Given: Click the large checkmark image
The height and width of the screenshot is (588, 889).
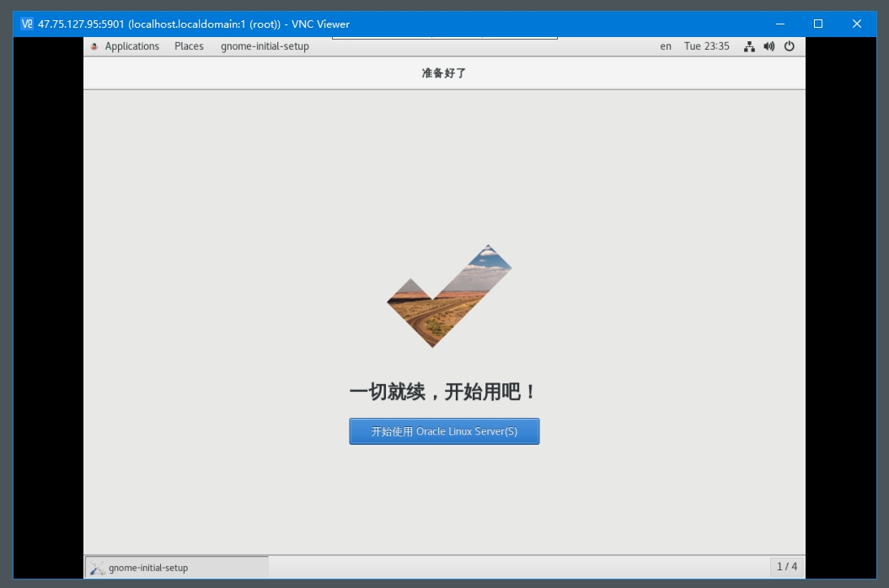Looking at the screenshot, I should 448,296.
